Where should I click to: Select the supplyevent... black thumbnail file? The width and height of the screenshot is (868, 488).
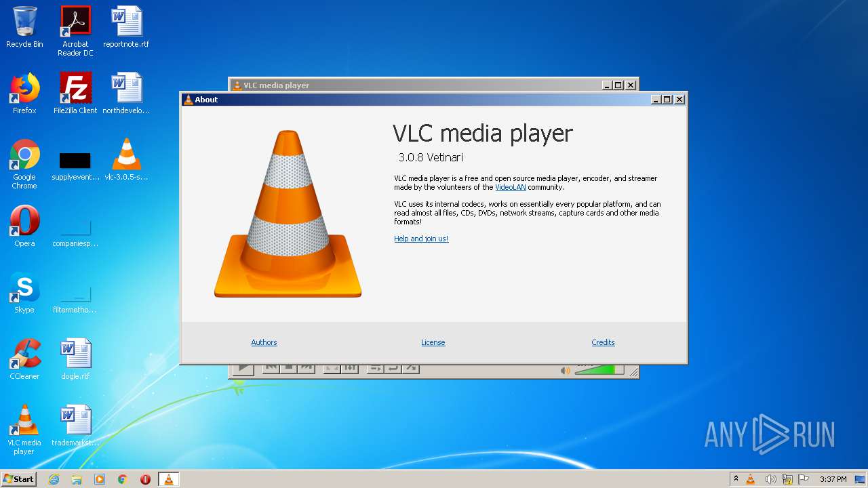(75, 166)
